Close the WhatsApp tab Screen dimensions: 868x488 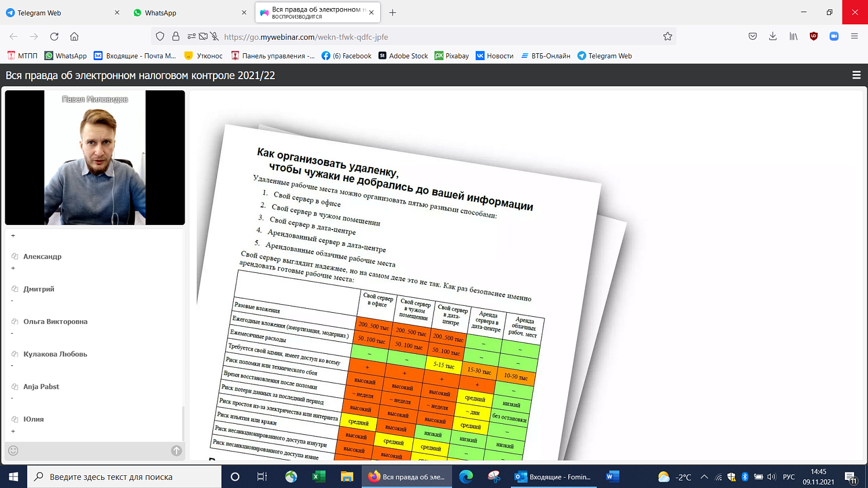[x=244, y=13]
